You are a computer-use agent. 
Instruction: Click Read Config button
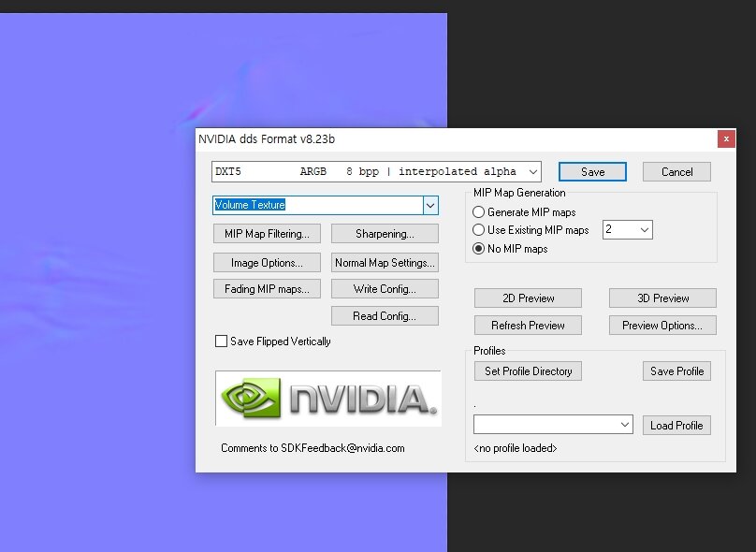click(x=385, y=316)
